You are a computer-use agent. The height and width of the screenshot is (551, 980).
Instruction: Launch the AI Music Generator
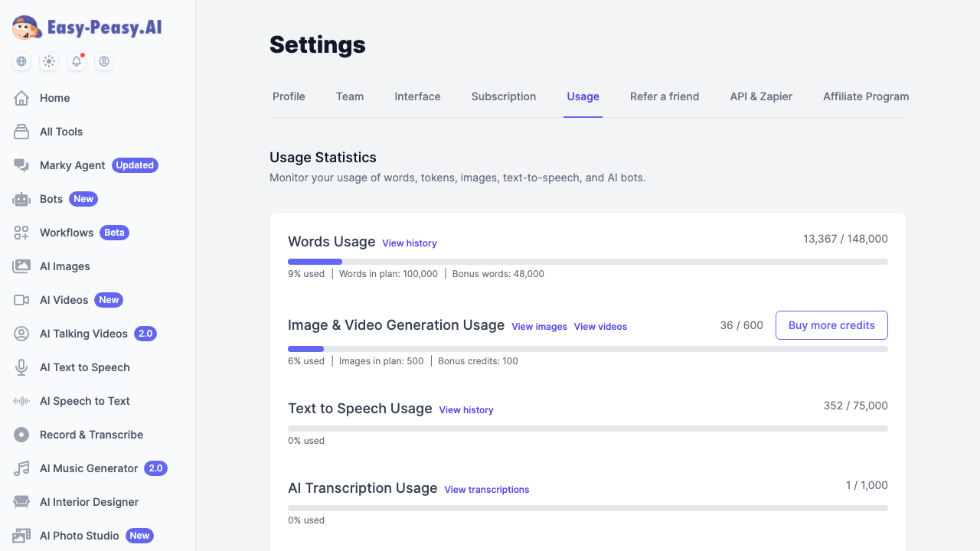pyautogui.click(x=88, y=468)
